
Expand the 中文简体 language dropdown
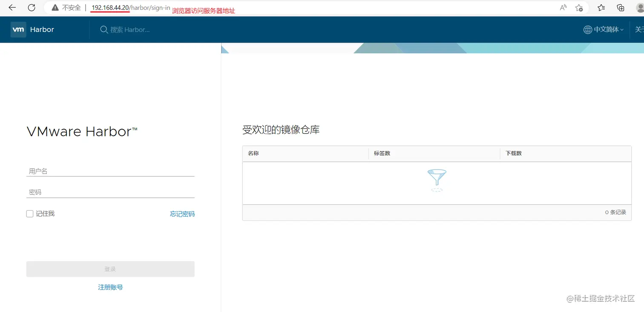pos(609,29)
